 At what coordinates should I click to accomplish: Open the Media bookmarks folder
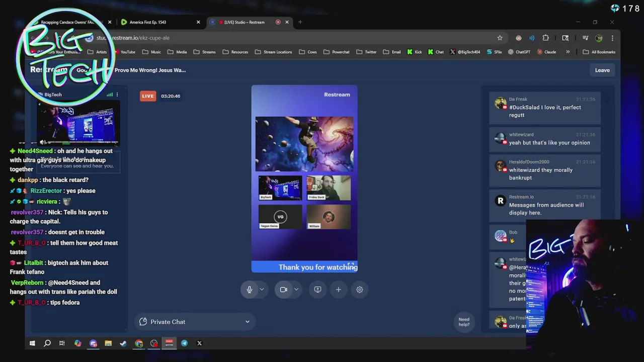point(177,52)
